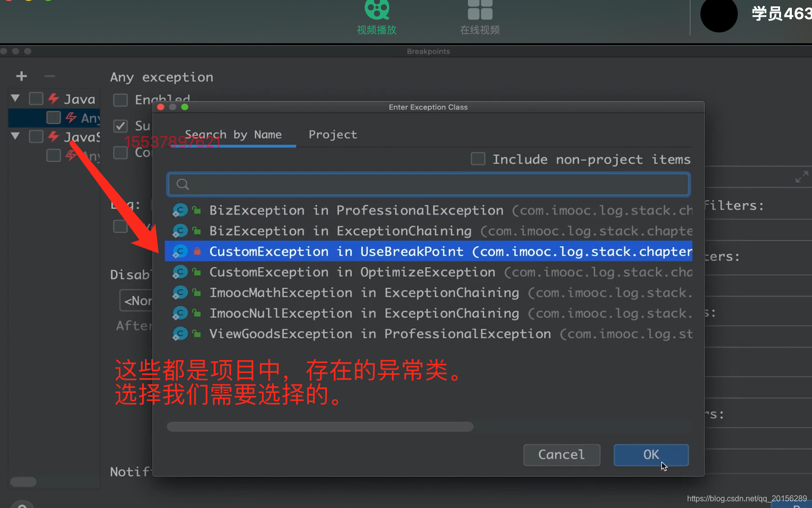Toggle the Any exception checkbox under Java
The width and height of the screenshot is (812, 508).
[x=53, y=117]
